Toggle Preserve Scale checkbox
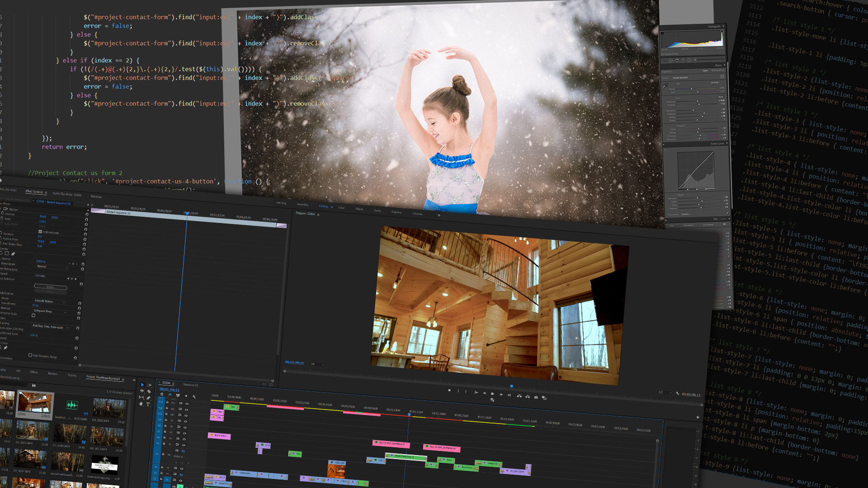Viewport: 868px width, 488px height. click(33, 315)
